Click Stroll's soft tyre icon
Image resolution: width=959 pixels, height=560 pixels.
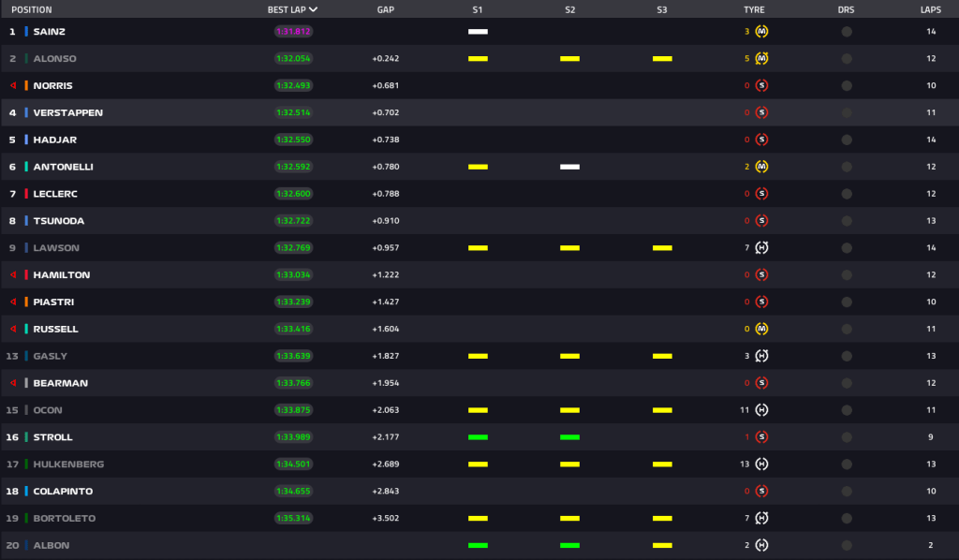click(761, 437)
